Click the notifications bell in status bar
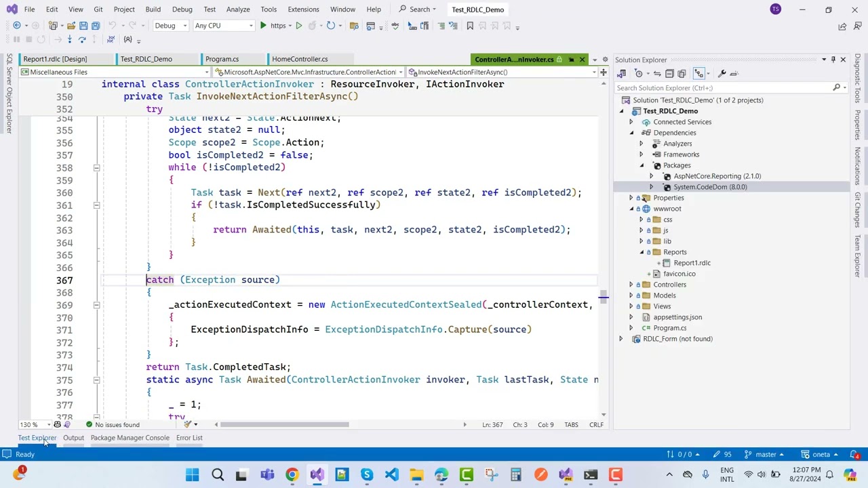Screen dimensions: 868x488 (854, 454)
